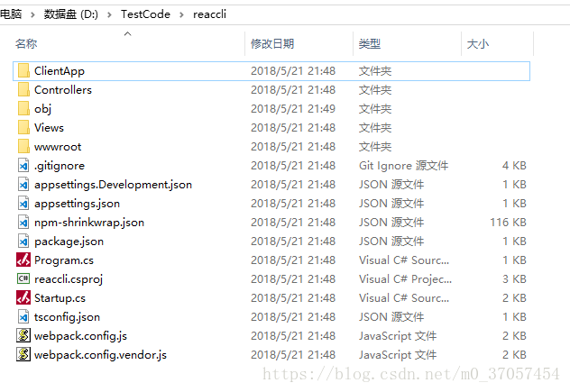Click the .gitignore file icon

23,165
